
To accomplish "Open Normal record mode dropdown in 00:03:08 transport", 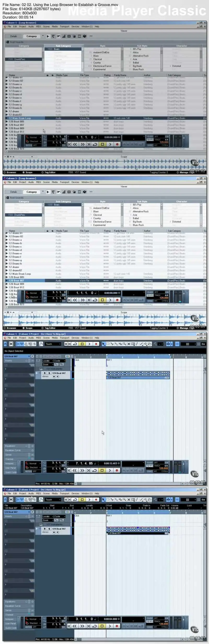I will [x=33, y=463].
